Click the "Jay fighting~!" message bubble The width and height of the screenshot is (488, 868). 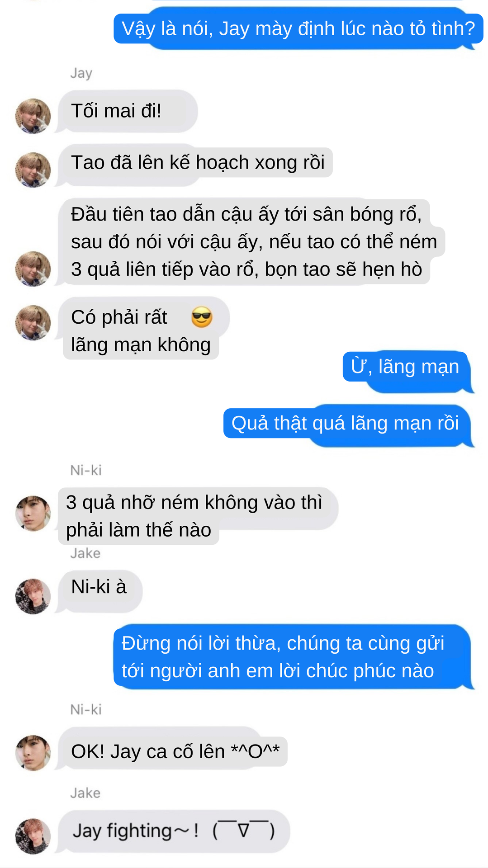[173, 831]
